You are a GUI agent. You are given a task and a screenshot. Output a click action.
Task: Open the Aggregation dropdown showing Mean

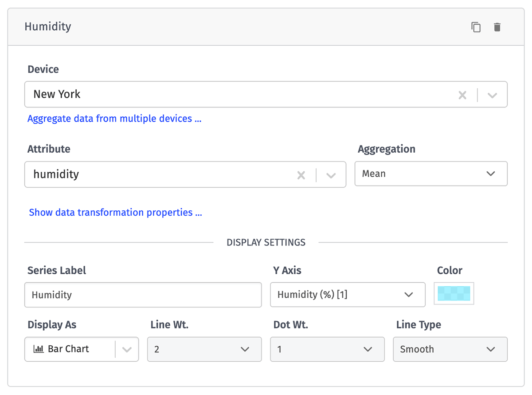(x=430, y=174)
